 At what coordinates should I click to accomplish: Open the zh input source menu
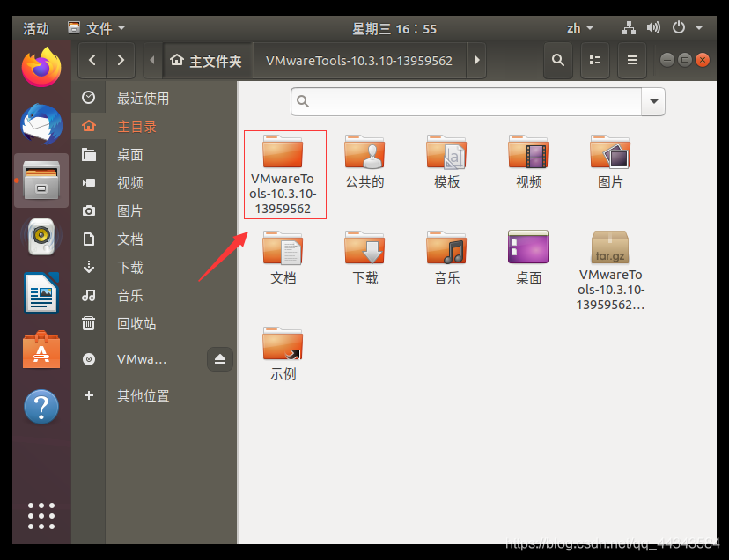coord(580,28)
